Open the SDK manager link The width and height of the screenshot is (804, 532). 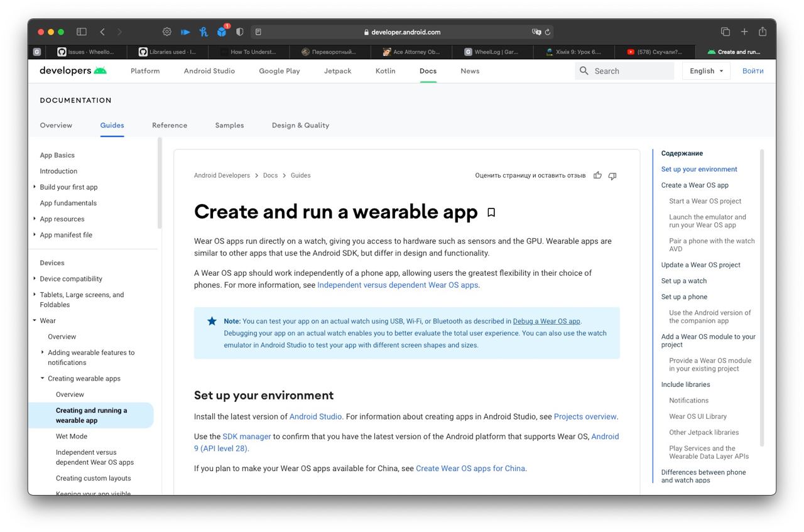click(247, 437)
